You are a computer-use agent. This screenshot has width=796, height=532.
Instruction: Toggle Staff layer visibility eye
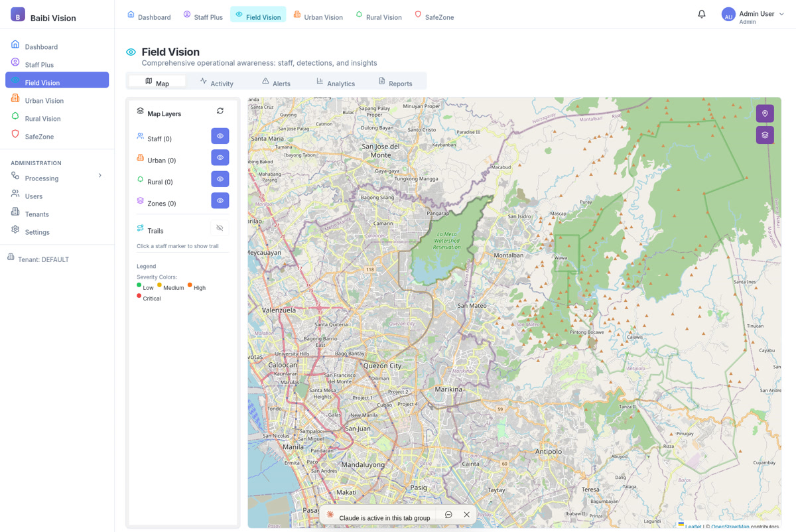tap(220, 136)
